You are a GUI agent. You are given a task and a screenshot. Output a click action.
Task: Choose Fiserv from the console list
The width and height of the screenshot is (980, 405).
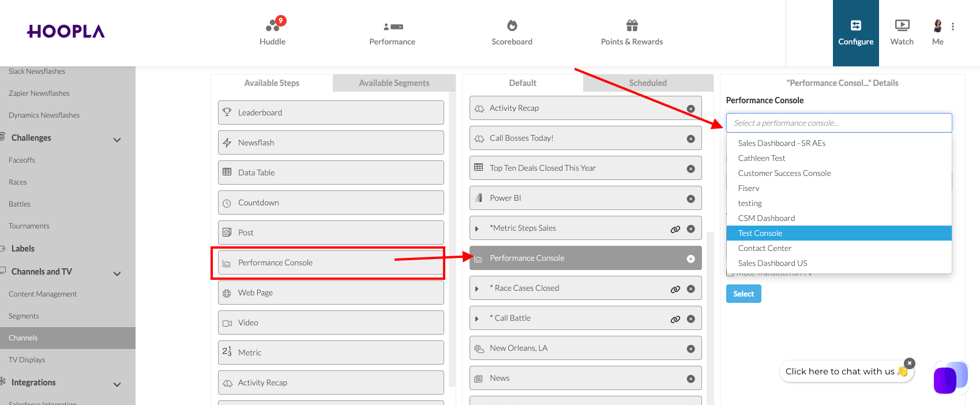click(x=839, y=188)
